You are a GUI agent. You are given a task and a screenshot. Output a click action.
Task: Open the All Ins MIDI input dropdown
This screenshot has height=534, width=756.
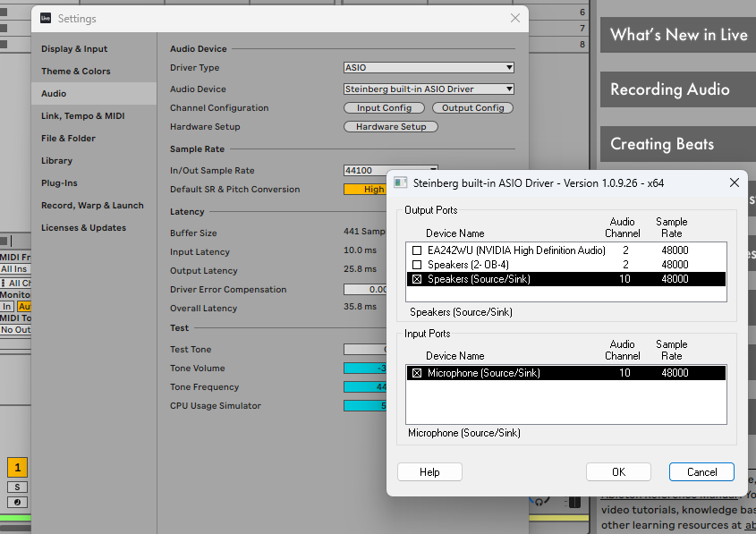(15, 269)
